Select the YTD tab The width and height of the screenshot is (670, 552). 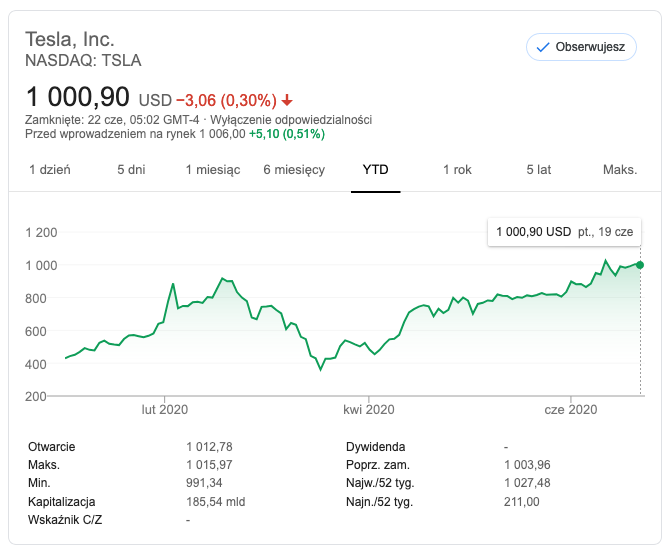coord(376,170)
